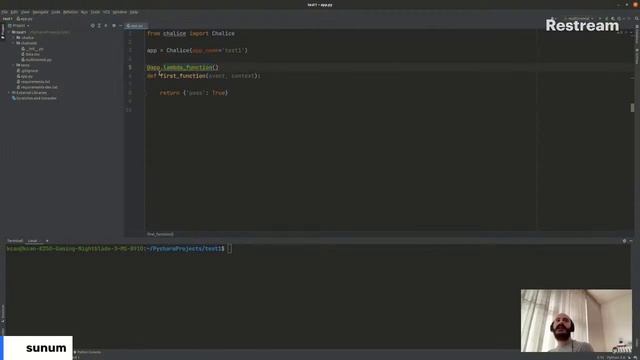Select app.py in the project tree
The height and width of the screenshot is (360, 640).
click(25, 76)
